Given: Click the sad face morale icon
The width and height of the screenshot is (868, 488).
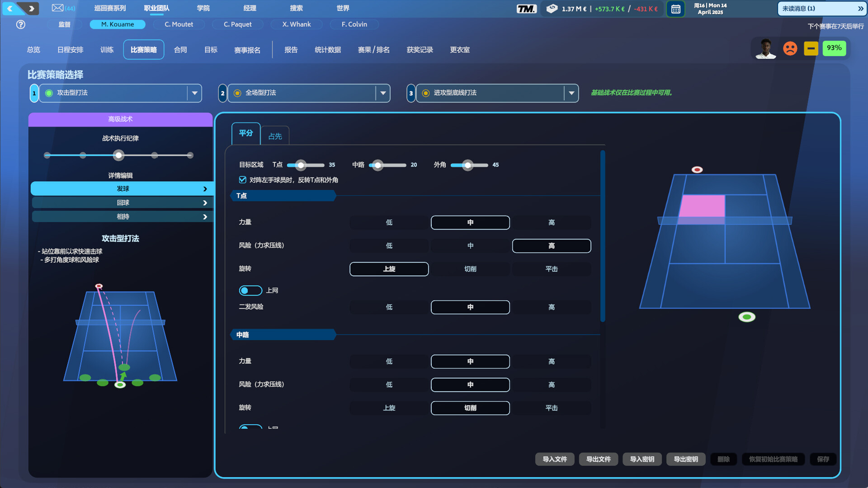Looking at the screenshot, I should [790, 48].
